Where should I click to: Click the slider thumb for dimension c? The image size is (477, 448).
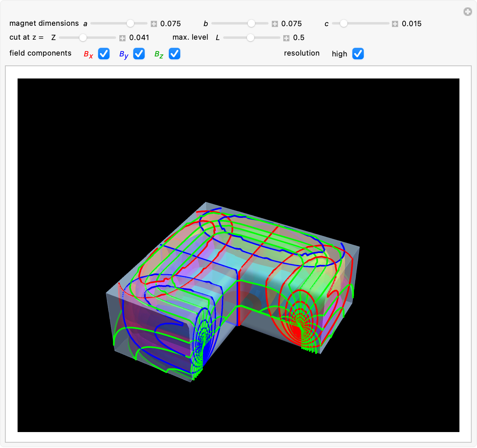pyautogui.click(x=344, y=24)
